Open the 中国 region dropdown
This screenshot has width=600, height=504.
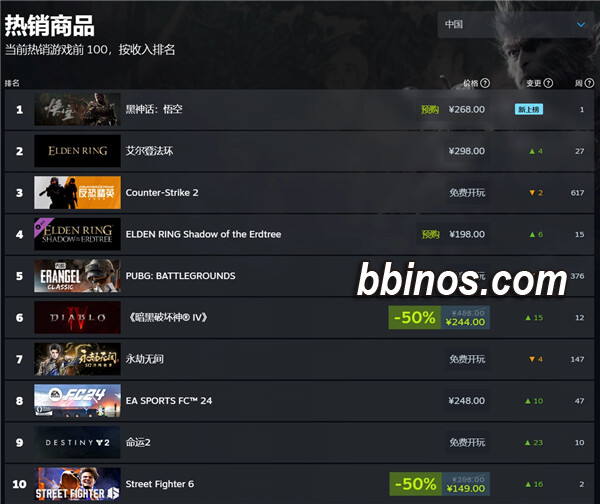[x=515, y=24]
